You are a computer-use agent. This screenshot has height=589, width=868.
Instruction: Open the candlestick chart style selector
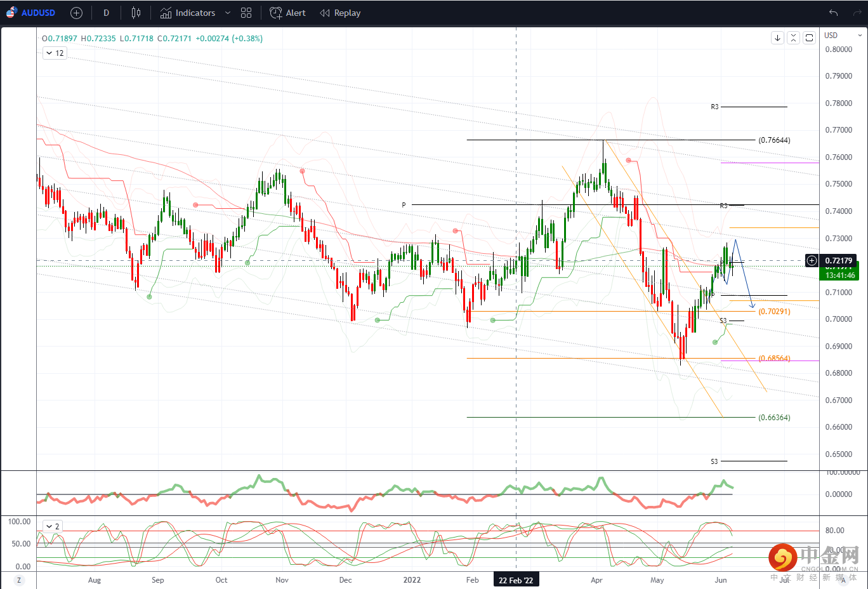(x=136, y=13)
